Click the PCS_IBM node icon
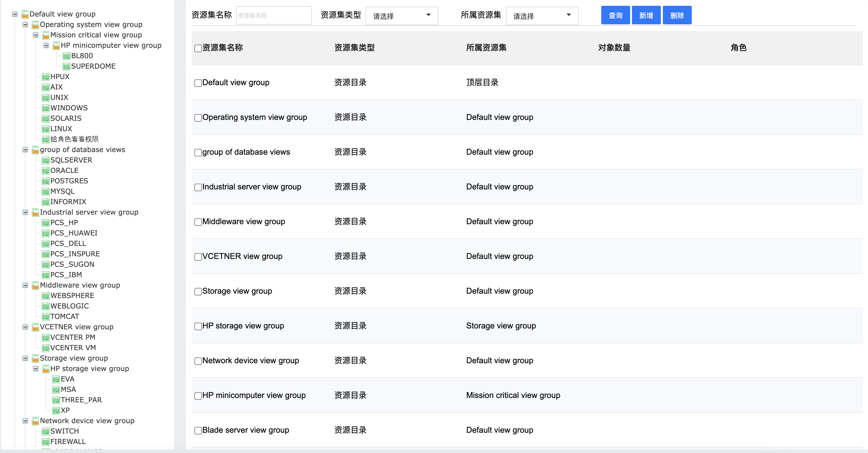Image resolution: width=868 pixels, height=453 pixels. [46, 275]
